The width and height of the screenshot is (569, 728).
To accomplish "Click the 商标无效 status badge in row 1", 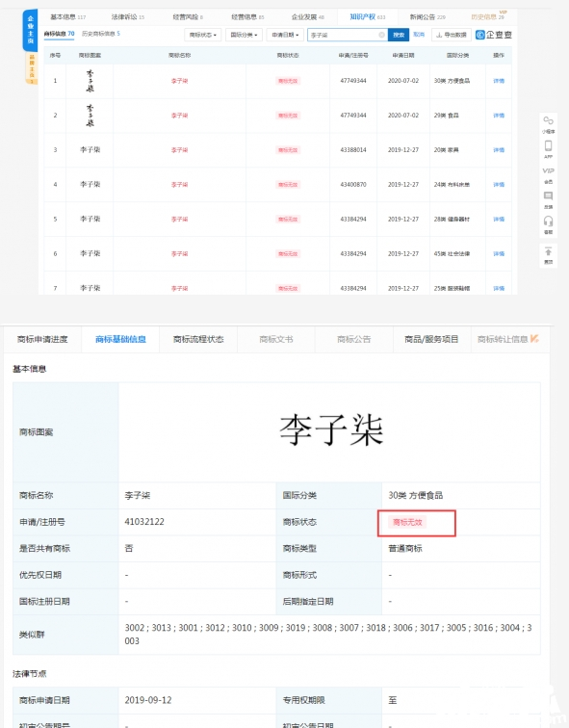I will point(288,81).
